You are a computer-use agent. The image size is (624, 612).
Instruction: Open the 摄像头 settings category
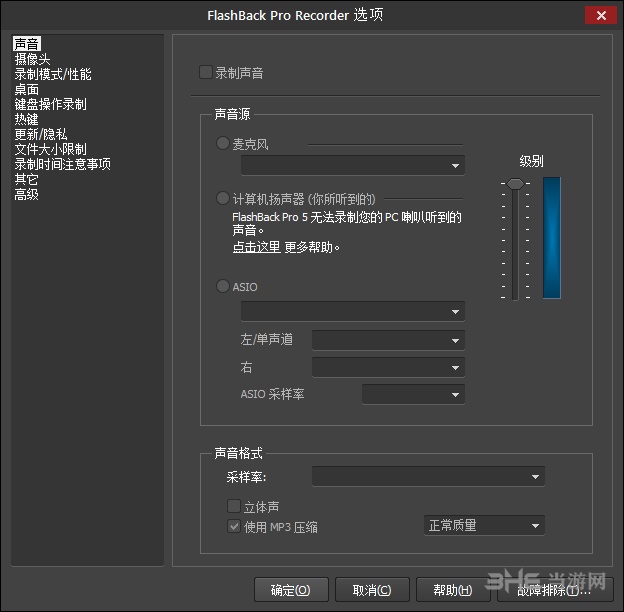pos(32,59)
